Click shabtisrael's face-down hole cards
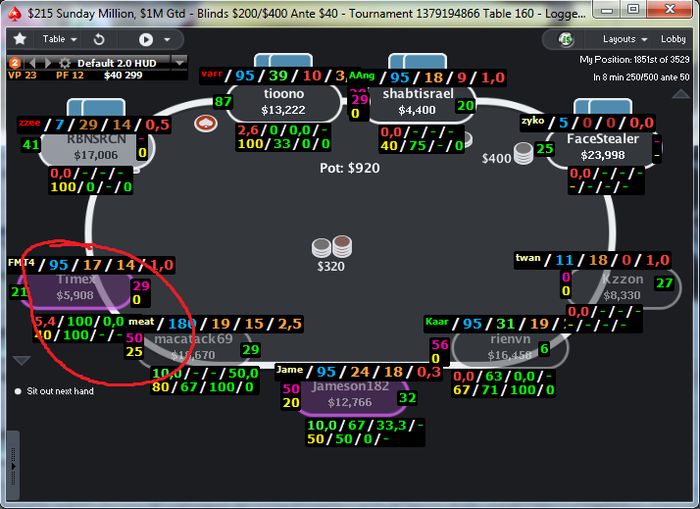 [x=417, y=61]
